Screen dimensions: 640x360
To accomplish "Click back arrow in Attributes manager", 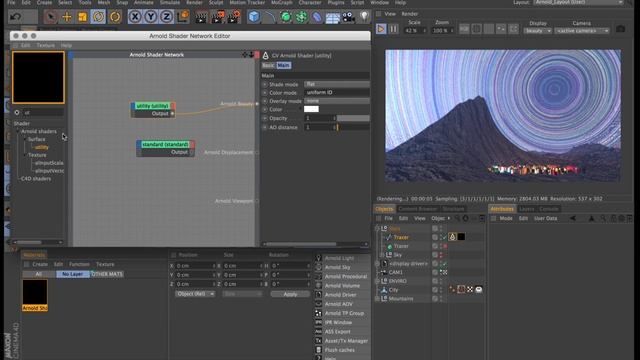I will pos(573,219).
